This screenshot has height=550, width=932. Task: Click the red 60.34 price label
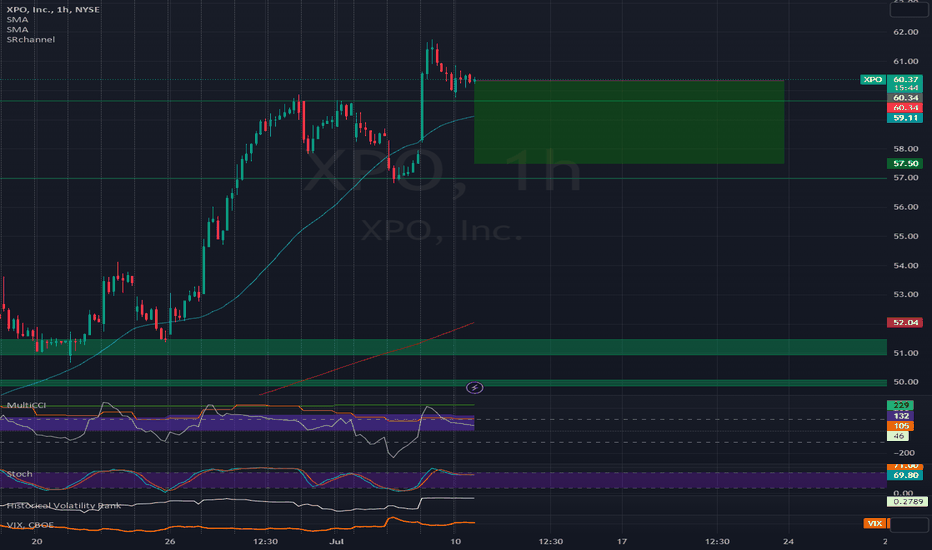(x=905, y=108)
